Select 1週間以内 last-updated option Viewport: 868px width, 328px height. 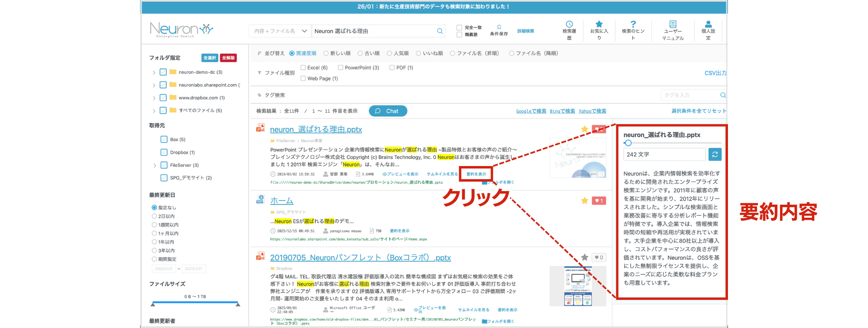(154, 225)
